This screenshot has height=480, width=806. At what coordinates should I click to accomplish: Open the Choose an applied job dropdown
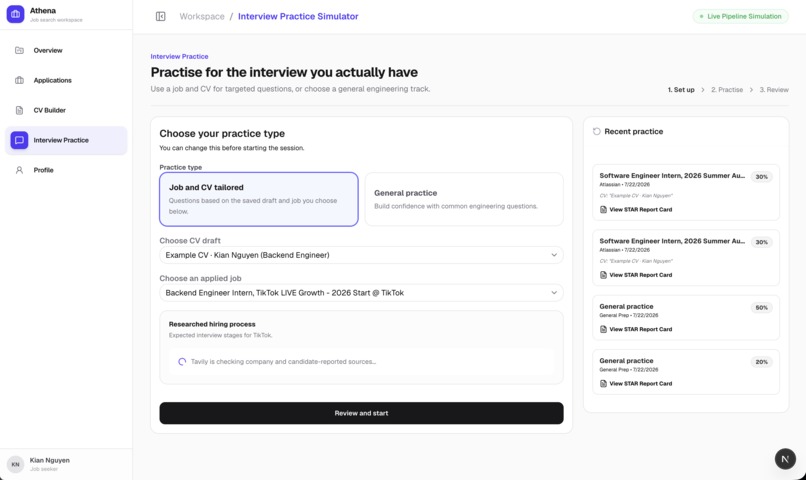pyautogui.click(x=361, y=293)
